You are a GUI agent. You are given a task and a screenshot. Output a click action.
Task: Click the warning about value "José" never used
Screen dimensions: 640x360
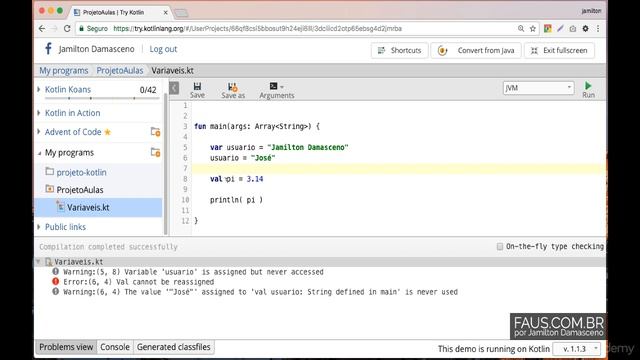260,292
